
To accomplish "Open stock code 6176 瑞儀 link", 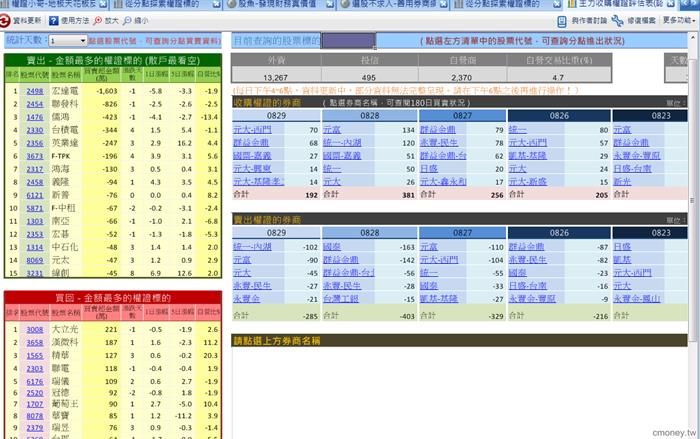I will pyautogui.click(x=34, y=381).
